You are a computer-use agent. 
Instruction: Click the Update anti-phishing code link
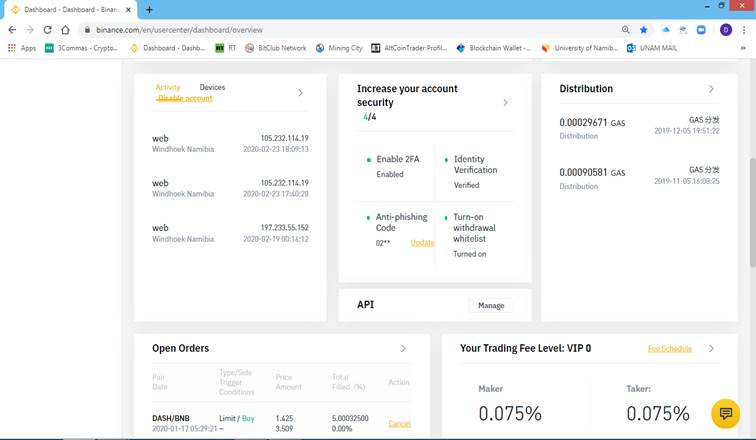tap(422, 243)
